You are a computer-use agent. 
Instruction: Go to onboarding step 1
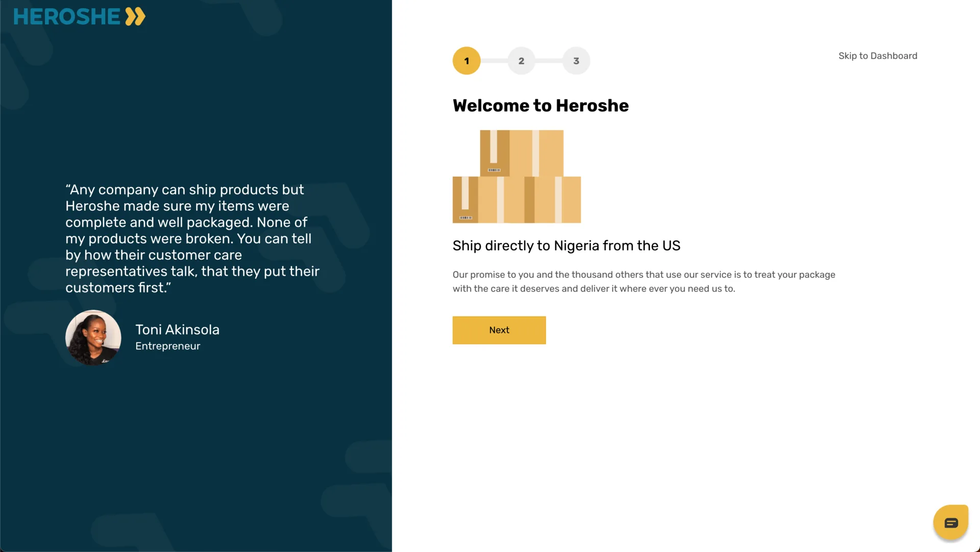(x=467, y=61)
